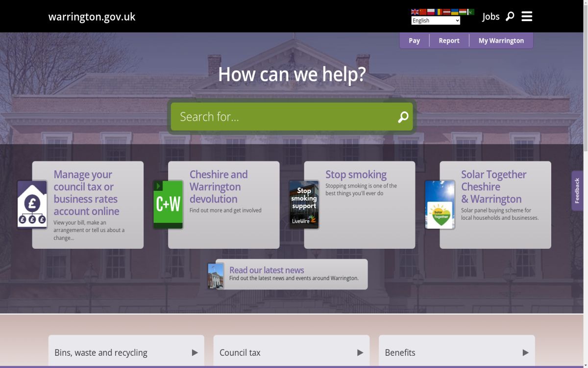Open the Jobs page
Viewport: 588px width, 368px height.
tap(490, 16)
